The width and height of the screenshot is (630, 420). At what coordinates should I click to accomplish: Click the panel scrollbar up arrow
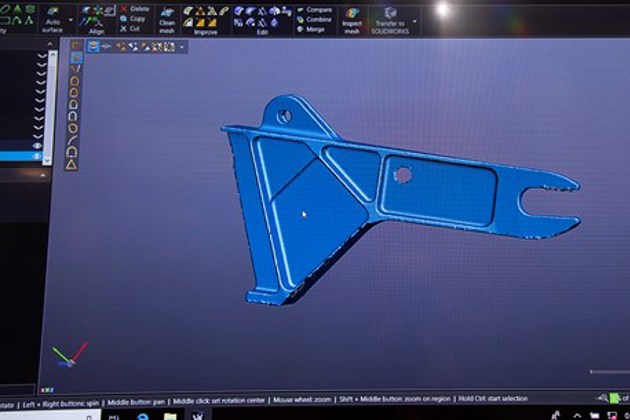pyautogui.click(x=53, y=54)
